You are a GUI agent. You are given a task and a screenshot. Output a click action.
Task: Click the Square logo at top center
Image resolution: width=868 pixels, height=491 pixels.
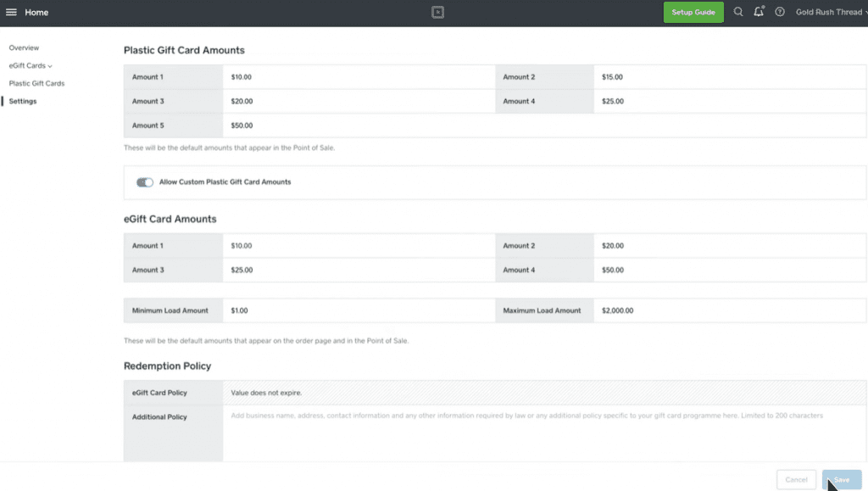[x=437, y=12]
